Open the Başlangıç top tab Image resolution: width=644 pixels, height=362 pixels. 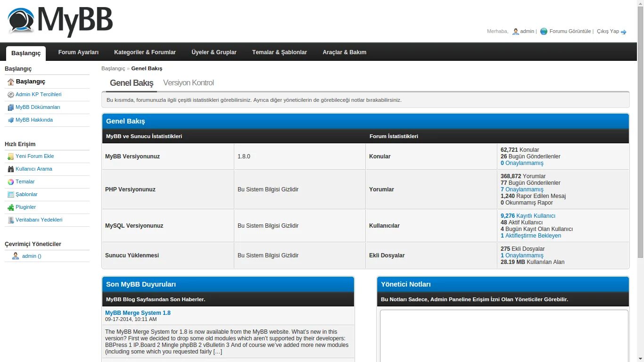click(26, 53)
